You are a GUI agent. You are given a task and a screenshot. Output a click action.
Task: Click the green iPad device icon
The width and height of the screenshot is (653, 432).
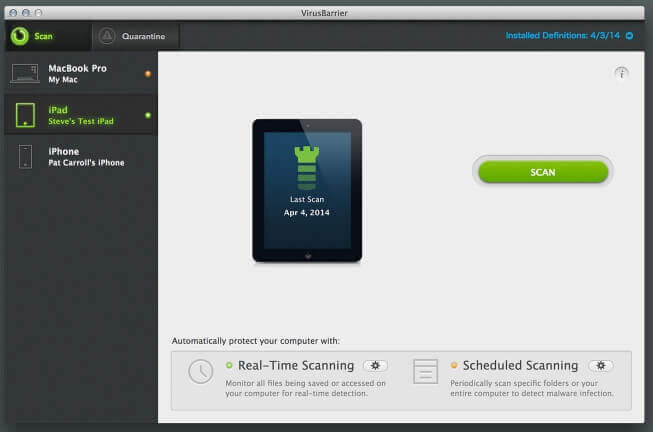(25, 115)
